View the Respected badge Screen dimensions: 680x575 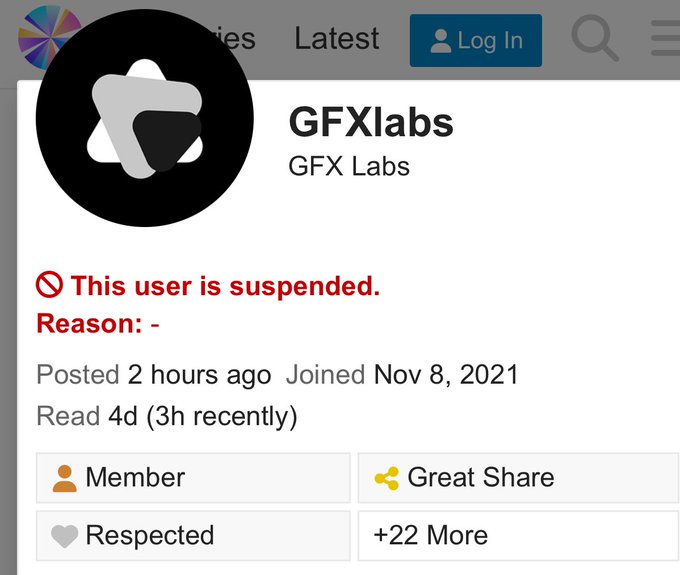tap(149, 536)
